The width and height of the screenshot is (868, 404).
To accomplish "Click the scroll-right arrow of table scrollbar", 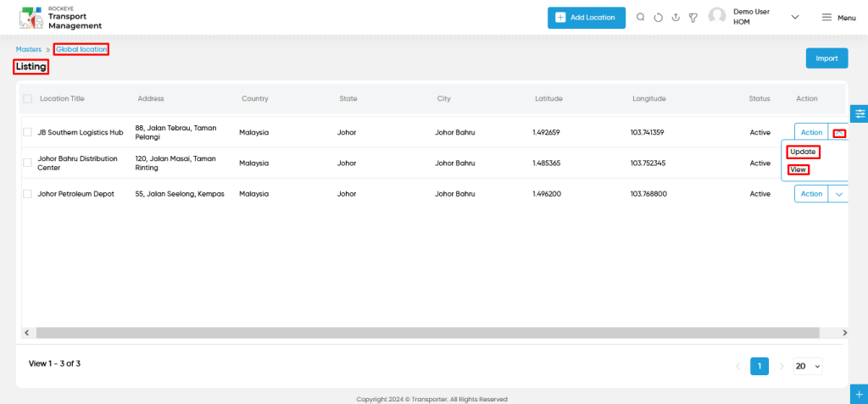I will coord(844,333).
